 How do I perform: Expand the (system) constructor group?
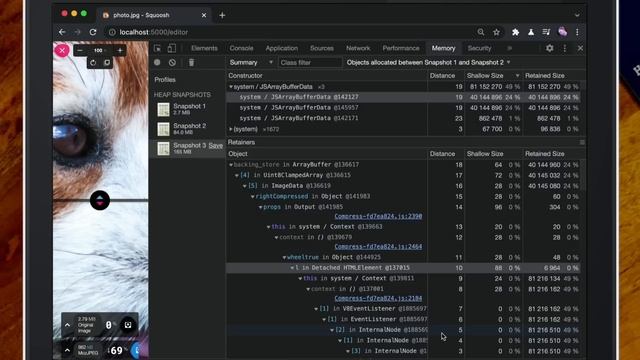click(231, 129)
